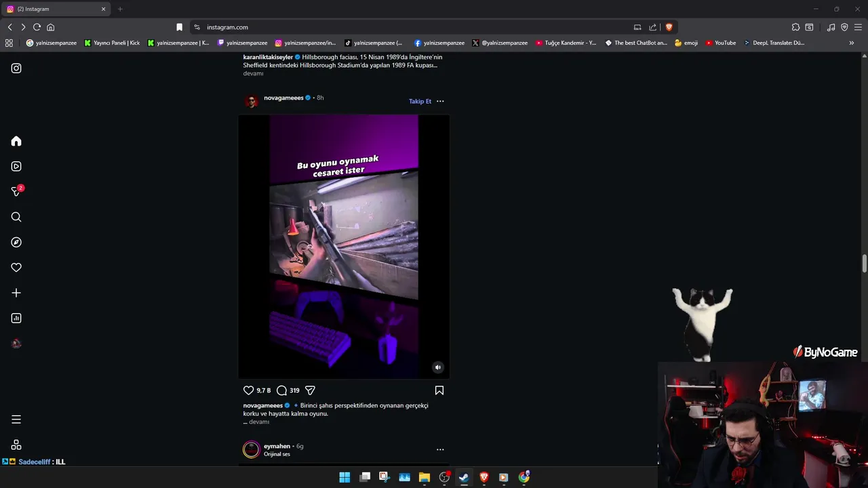The image size is (868, 488).
Task: Toggle video sound on the reel
Action: (438, 367)
